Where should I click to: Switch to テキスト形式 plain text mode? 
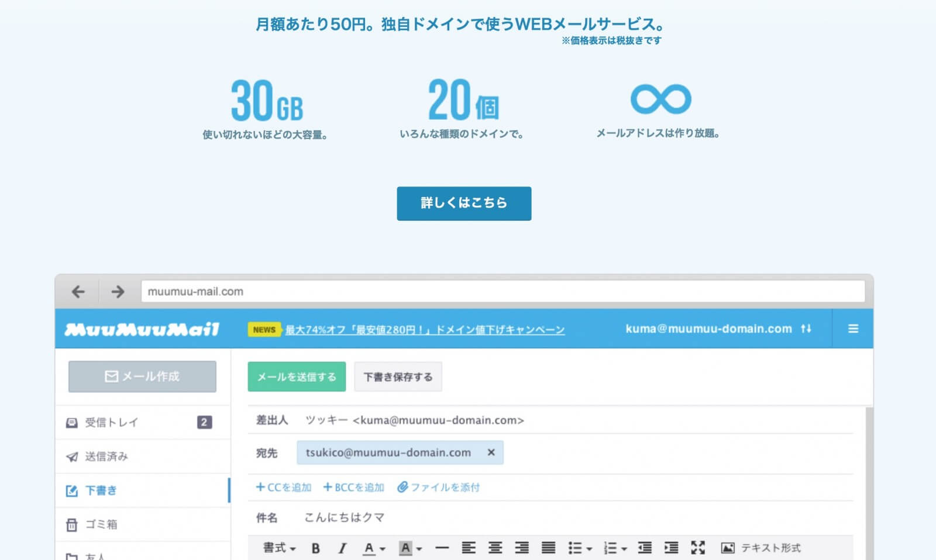click(771, 548)
